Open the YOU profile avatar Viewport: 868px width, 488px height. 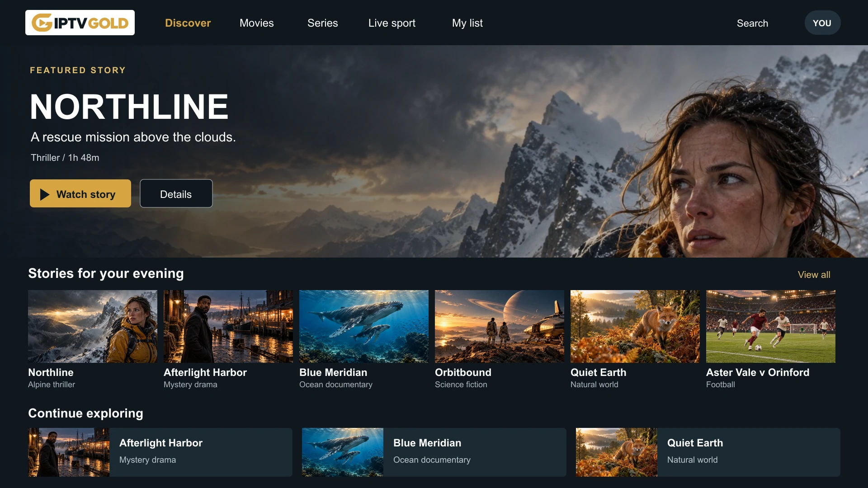click(x=822, y=23)
